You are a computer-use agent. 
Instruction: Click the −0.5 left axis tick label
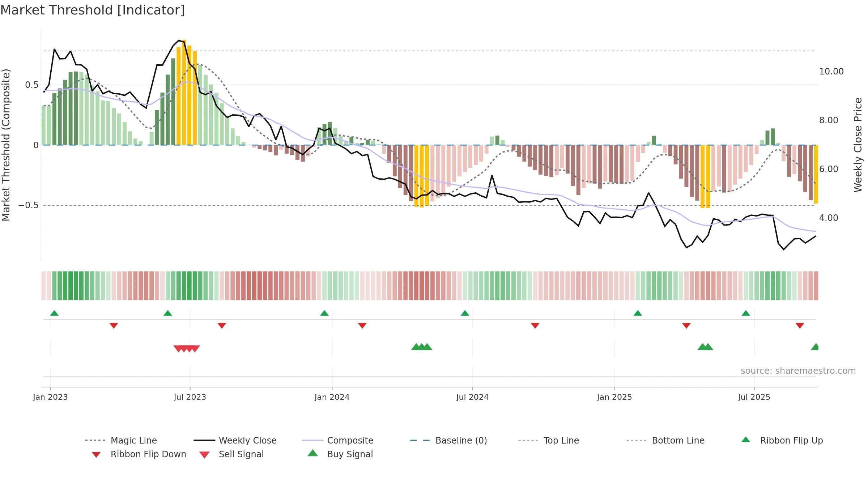pos(29,205)
